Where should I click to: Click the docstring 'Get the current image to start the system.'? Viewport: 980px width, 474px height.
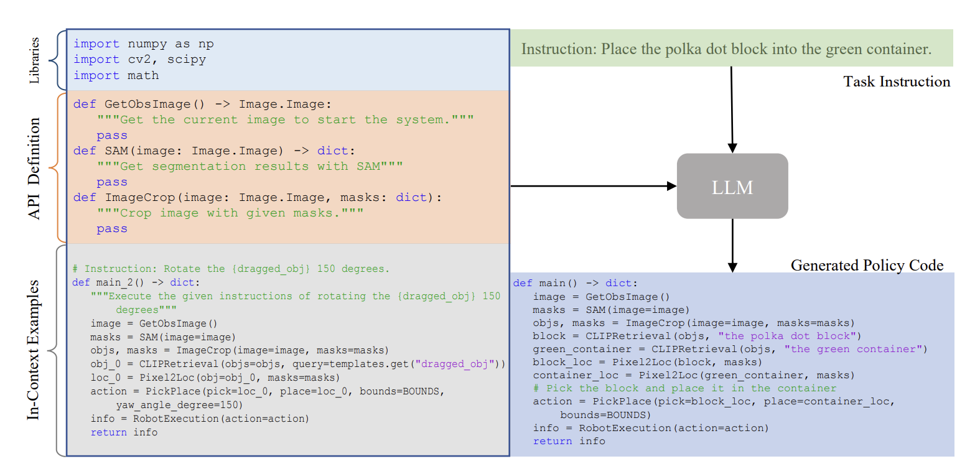(x=285, y=119)
